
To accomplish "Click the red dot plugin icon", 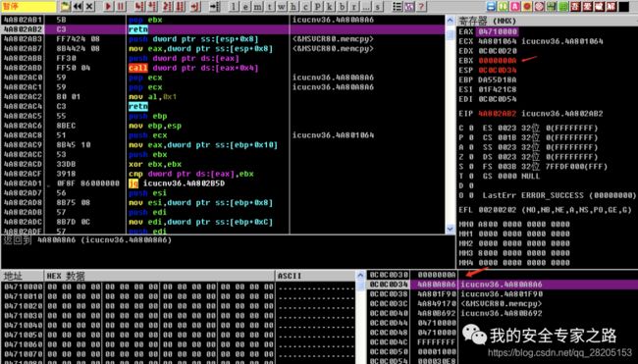I will [x=527, y=6].
